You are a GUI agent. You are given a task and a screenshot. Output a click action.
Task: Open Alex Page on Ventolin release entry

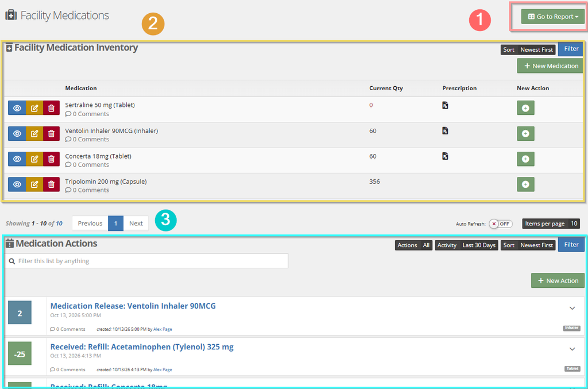coord(163,329)
